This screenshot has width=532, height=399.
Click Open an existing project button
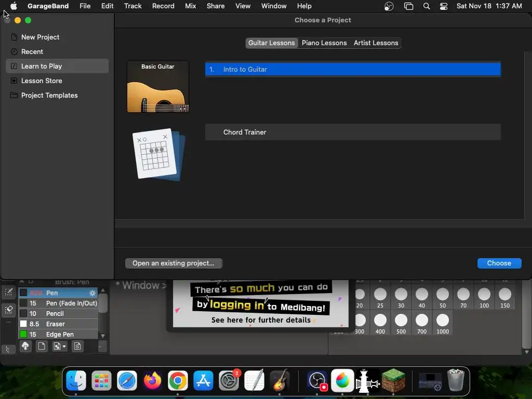[174, 263]
